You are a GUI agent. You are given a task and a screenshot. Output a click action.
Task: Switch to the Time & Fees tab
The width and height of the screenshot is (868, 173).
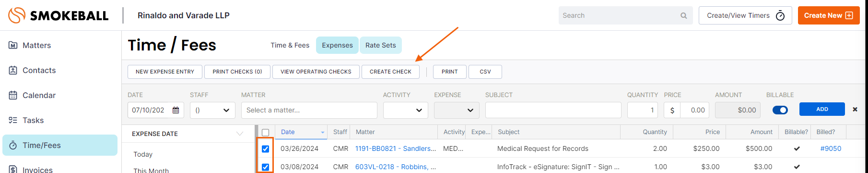[290, 45]
